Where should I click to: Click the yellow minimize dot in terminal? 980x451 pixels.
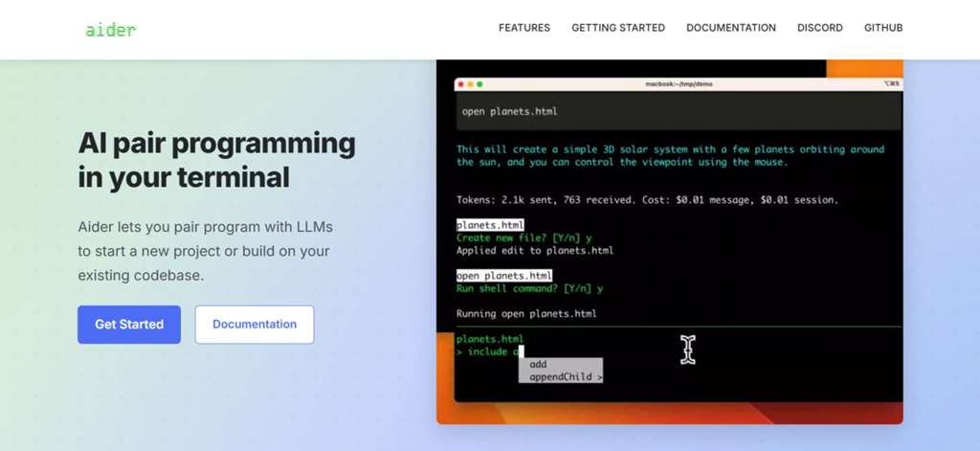point(471,84)
